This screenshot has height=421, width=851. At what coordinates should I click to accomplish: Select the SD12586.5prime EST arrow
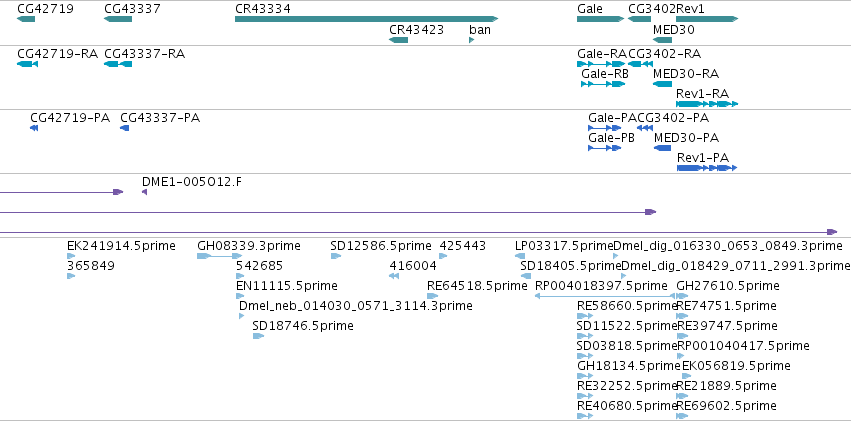coord(335,256)
